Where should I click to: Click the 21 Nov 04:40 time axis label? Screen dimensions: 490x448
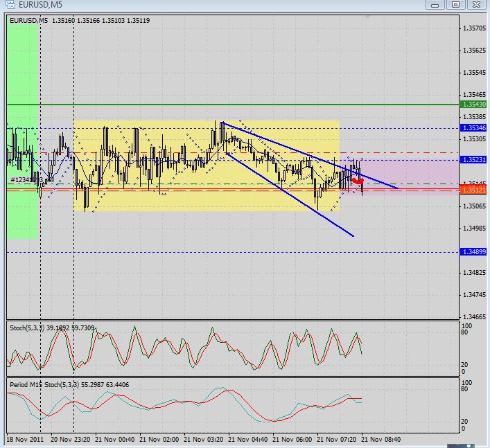point(247,440)
